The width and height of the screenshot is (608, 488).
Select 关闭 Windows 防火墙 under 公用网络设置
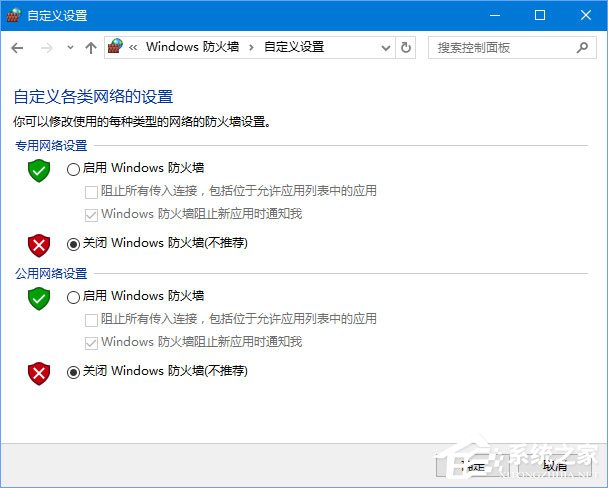click(73, 372)
